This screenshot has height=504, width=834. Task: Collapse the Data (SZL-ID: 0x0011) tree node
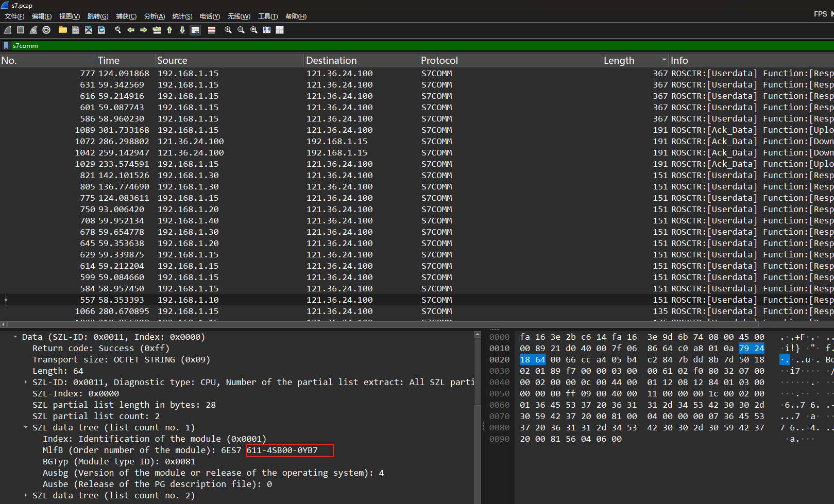point(15,337)
